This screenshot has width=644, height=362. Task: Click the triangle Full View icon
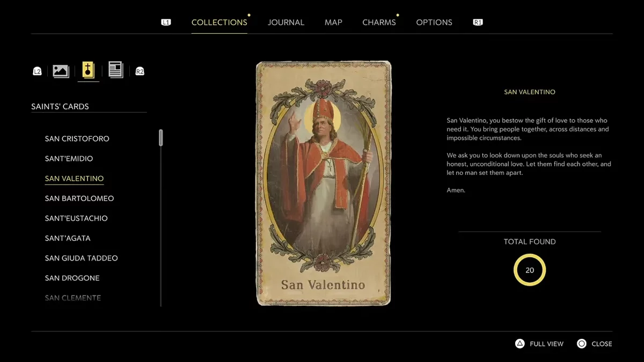tap(519, 344)
